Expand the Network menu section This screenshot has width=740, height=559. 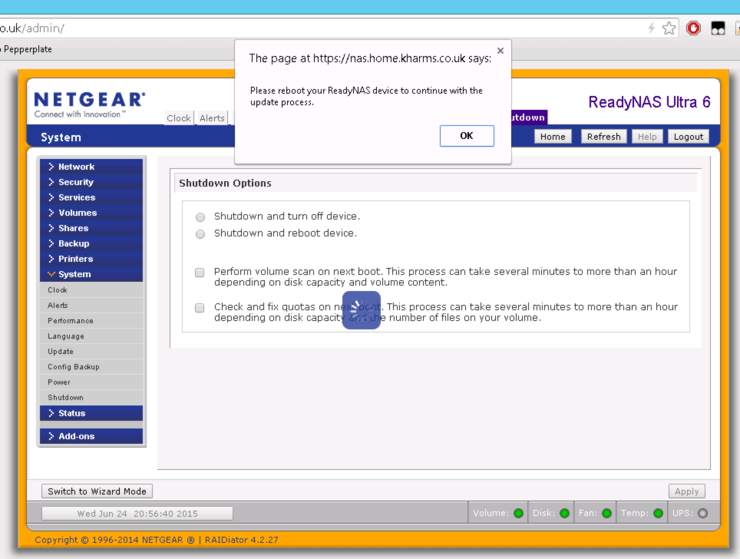[92, 167]
